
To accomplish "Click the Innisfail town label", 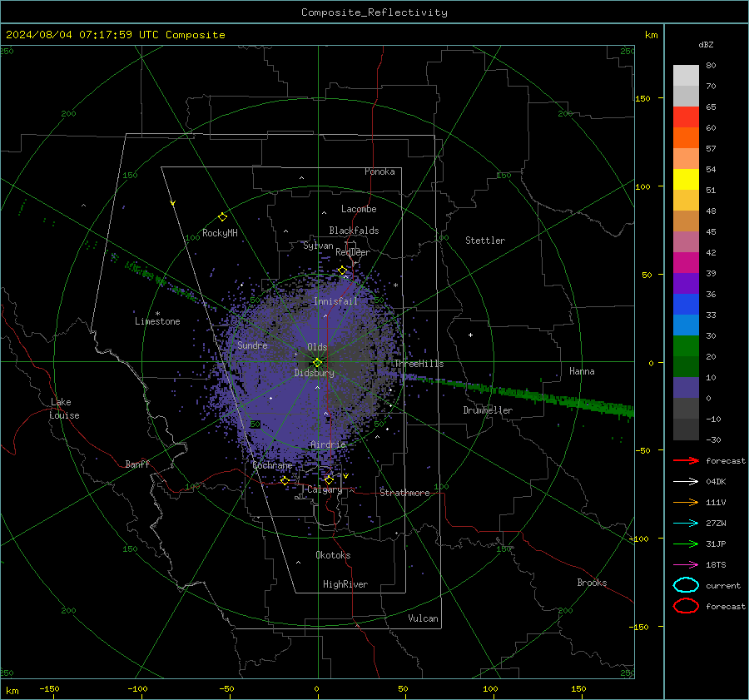I will [x=335, y=301].
